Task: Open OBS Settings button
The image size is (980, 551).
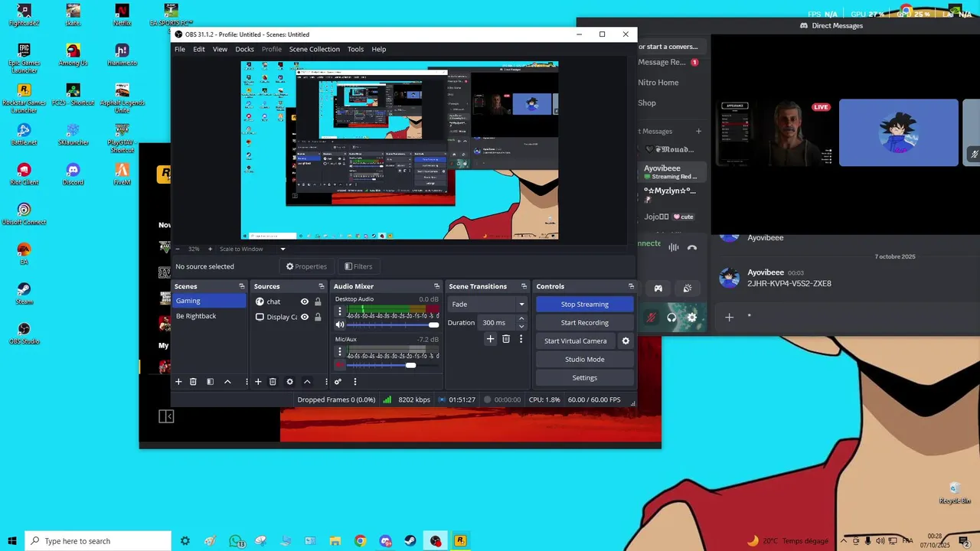Action: (x=585, y=378)
